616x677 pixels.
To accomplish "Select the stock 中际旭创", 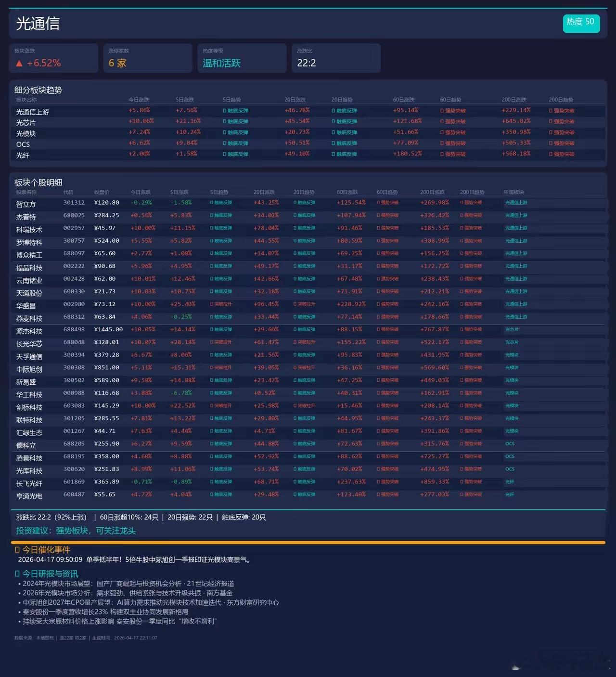I will [x=29, y=369].
